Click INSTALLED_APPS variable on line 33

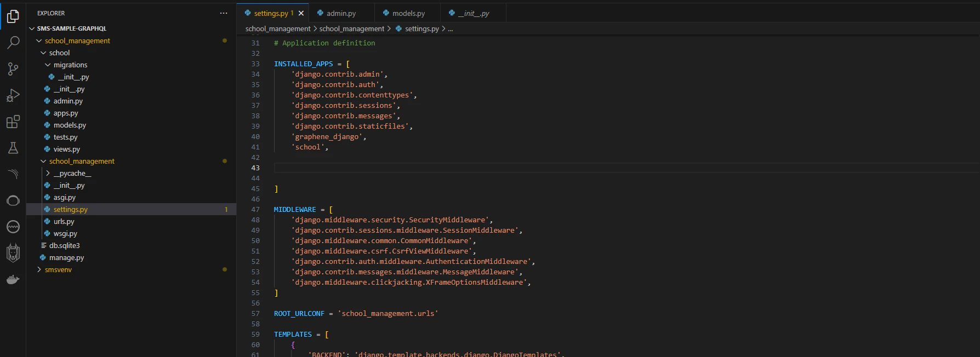(x=303, y=64)
